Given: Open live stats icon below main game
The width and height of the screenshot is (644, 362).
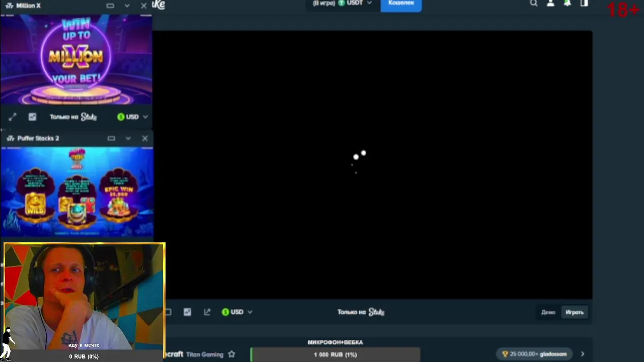Looking at the screenshot, I should [187, 312].
